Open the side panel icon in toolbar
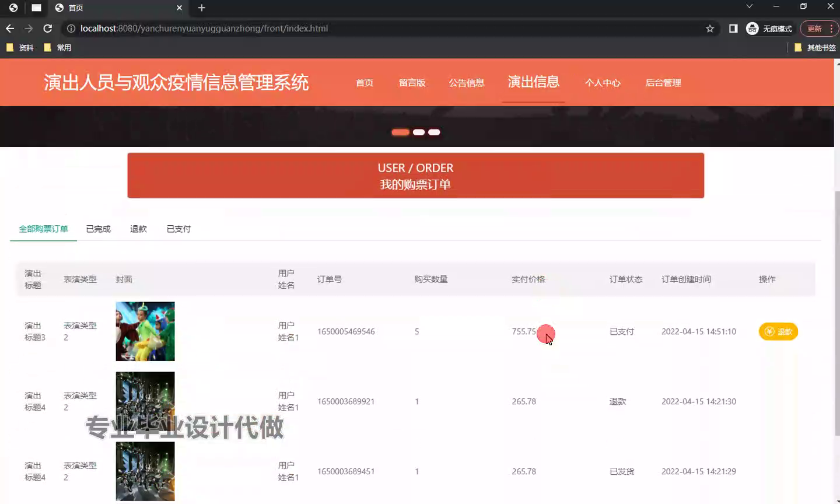The height and width of the screenshot is (504, 840). point(733,29)
